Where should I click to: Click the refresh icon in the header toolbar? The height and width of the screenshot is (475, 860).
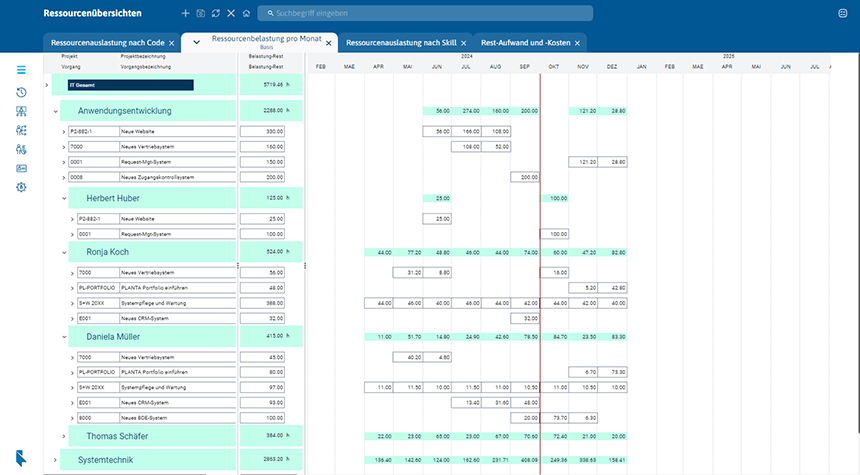pyautogui.click(x=215, y=14)
